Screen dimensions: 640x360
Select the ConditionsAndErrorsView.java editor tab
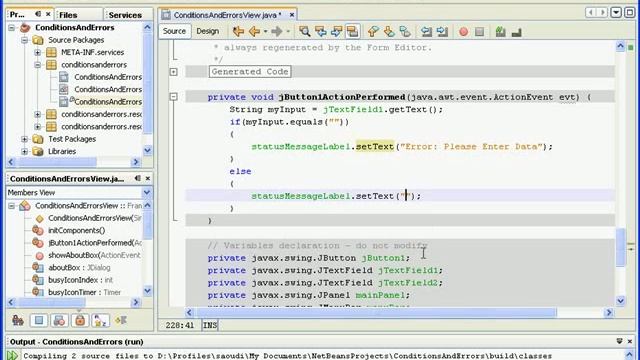click(x=227, y=15)
